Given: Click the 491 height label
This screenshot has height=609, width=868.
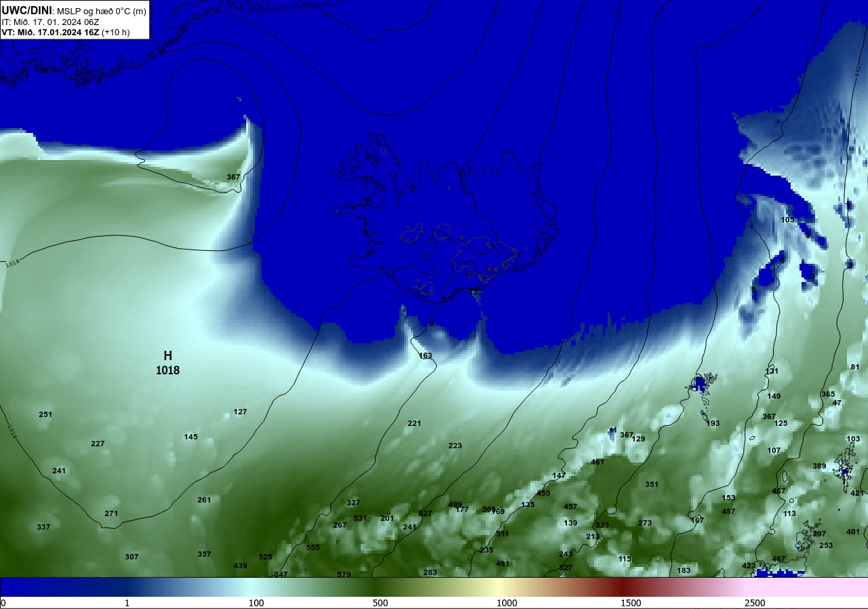Looking at the screenshot, I should click(502, 564).
